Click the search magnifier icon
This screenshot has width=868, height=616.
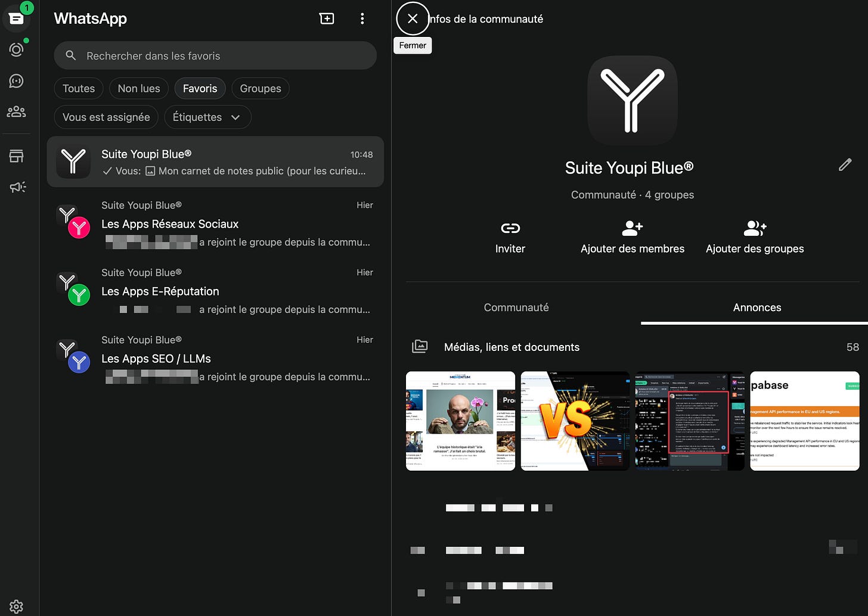pos(70,55)
